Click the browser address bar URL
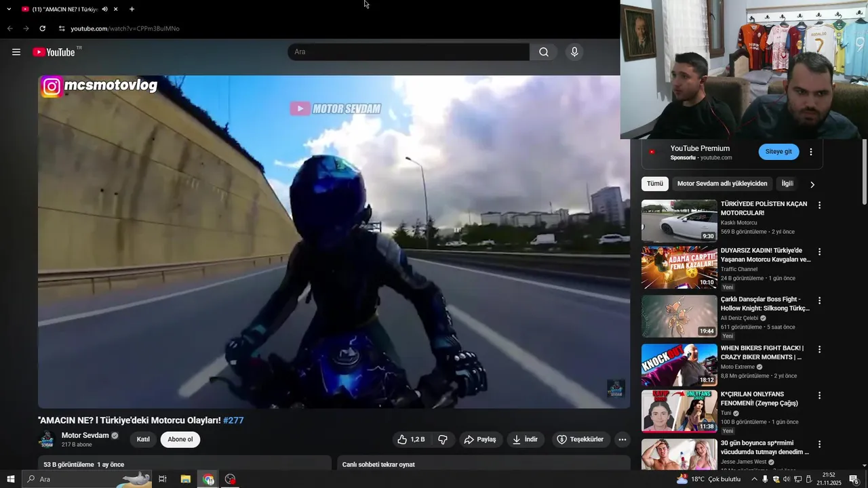The image size is (868, 488). [125, 28]
